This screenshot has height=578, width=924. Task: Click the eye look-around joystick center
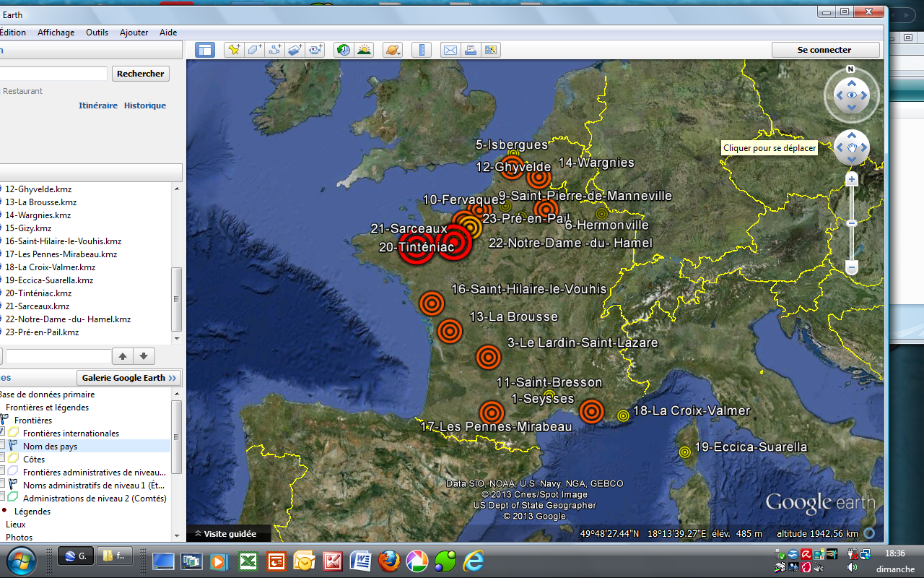click(x=852, y=95)
